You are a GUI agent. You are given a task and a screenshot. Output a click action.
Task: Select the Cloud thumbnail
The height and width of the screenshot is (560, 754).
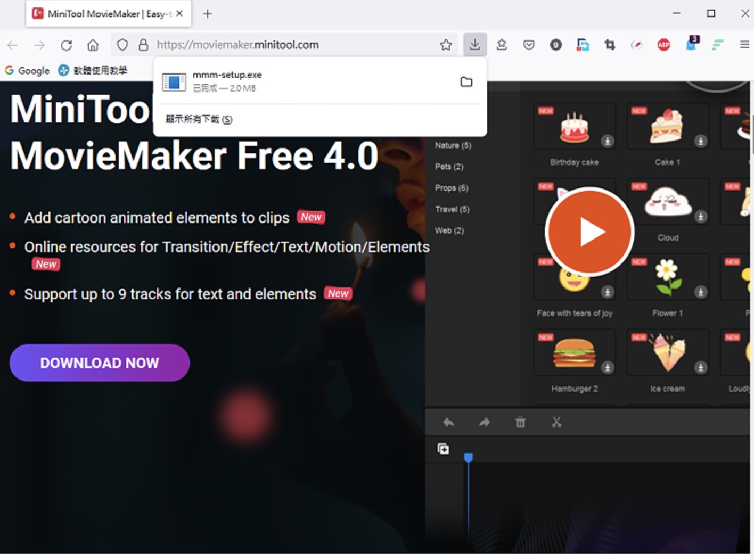point(668,202)
